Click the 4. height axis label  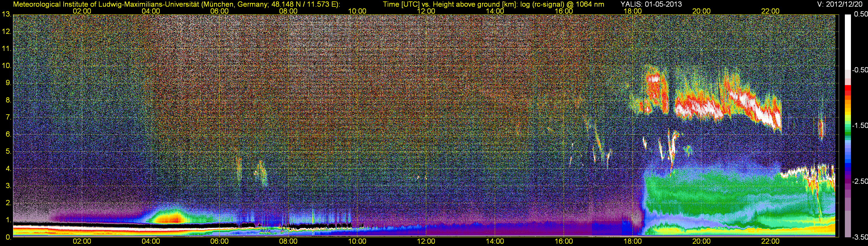tap(8, 169)
